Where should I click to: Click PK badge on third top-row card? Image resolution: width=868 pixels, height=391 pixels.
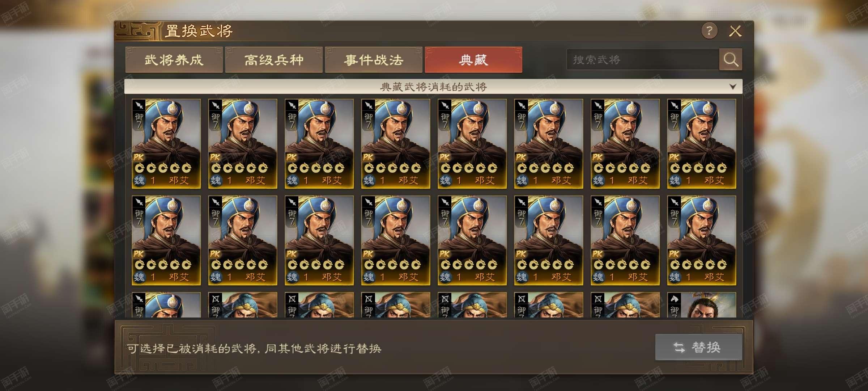[x=291, y=157]
